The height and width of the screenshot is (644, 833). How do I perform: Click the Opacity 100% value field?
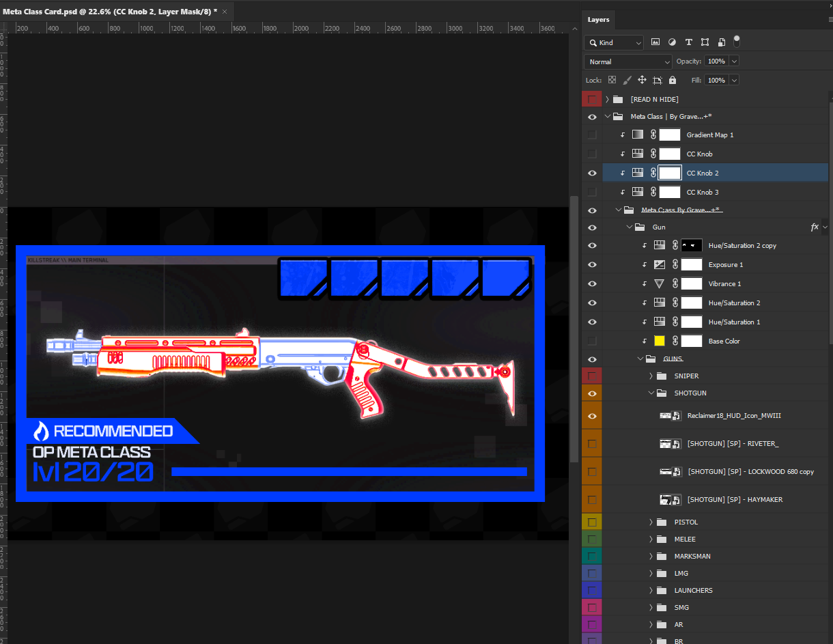pyautogui.click(x=716, y=61)
